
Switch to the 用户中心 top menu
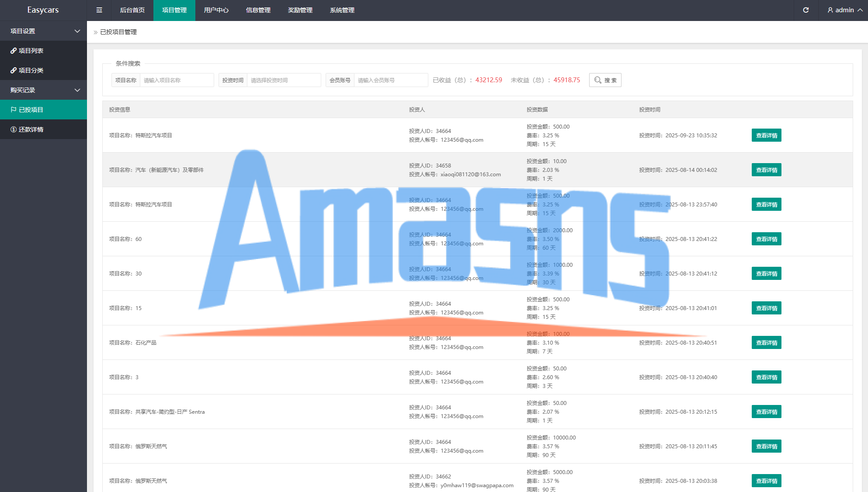[x=216, y=10]
